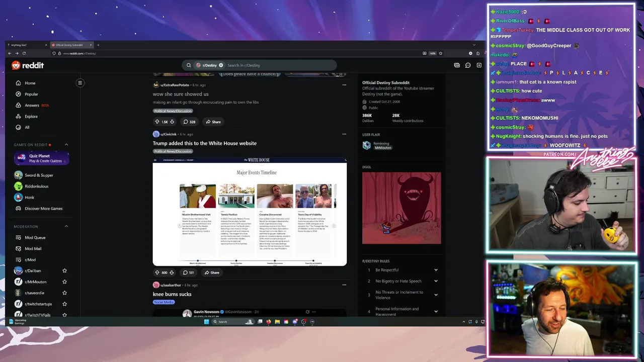Open the overflow menu on CivicInk's post
The height and width of the screenshot is (362, 644).
pyautogui.click(x=344, y=134)
